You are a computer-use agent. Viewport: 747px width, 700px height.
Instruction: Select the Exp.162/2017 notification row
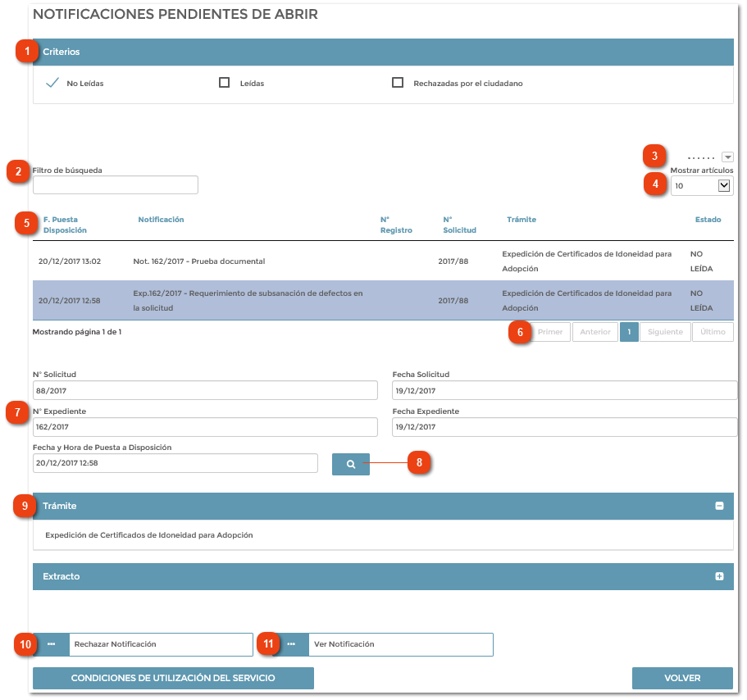point(246,300)
